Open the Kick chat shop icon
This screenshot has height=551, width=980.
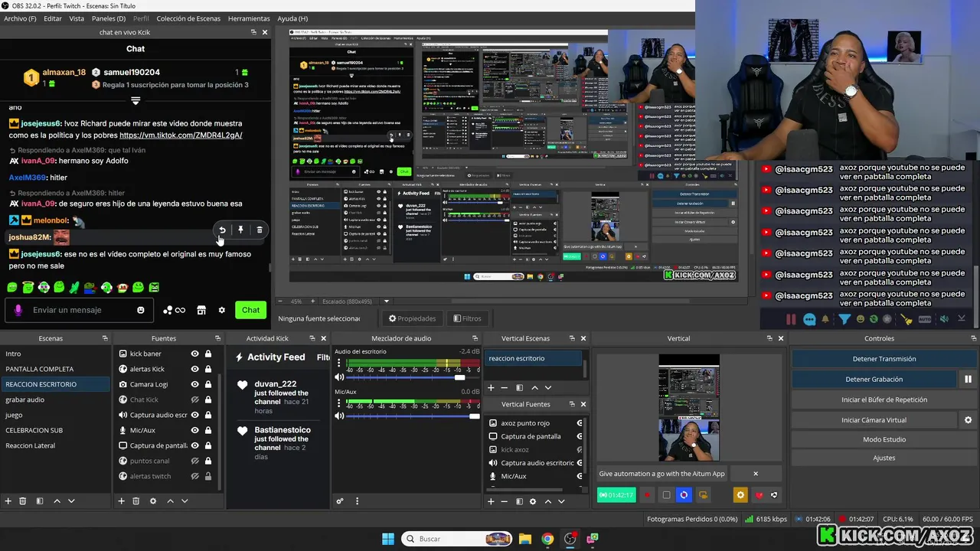(x=201, y=310)
